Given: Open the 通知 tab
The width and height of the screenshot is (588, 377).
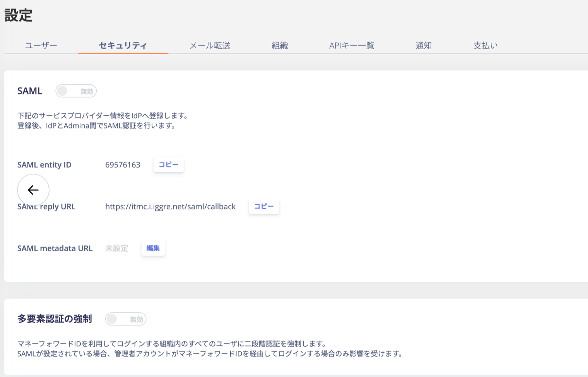Looking at the screenshot, I should pos(424,46).
